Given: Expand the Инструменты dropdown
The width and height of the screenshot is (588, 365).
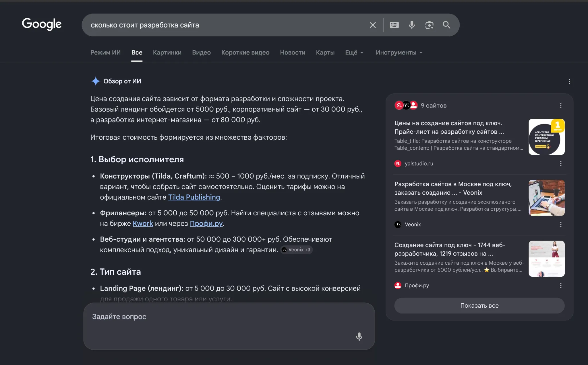Looking at the screenshot, I should click(399, 52).
